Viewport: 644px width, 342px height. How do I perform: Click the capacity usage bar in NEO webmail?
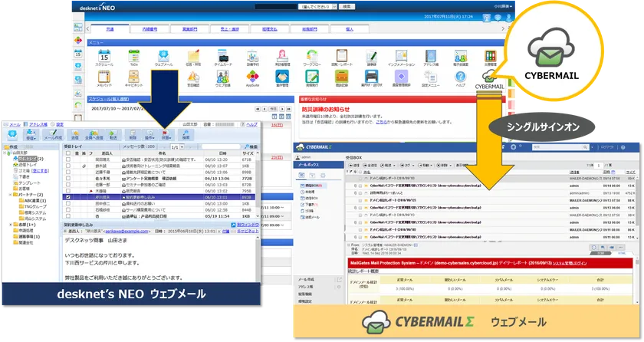tap(225, 124)
